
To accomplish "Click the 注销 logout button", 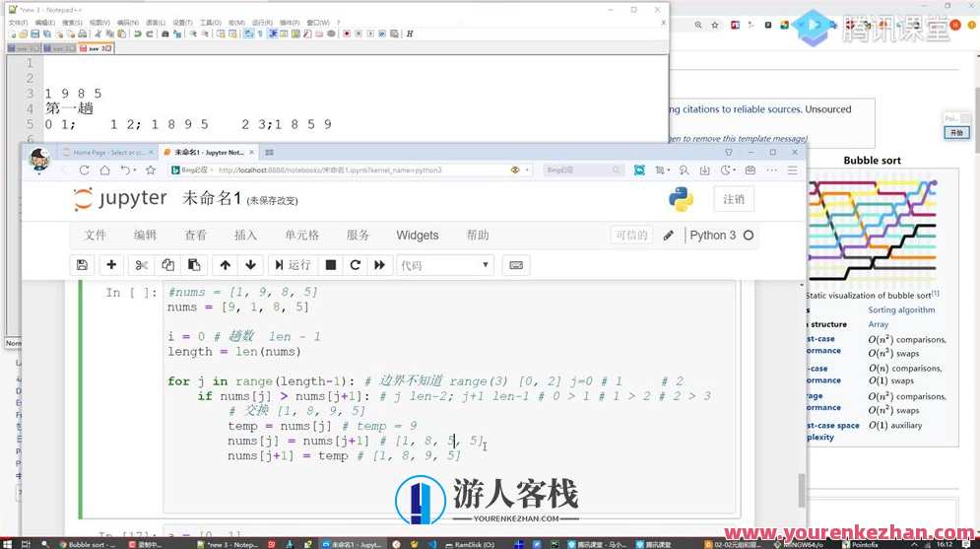I will tap(734, 199).
